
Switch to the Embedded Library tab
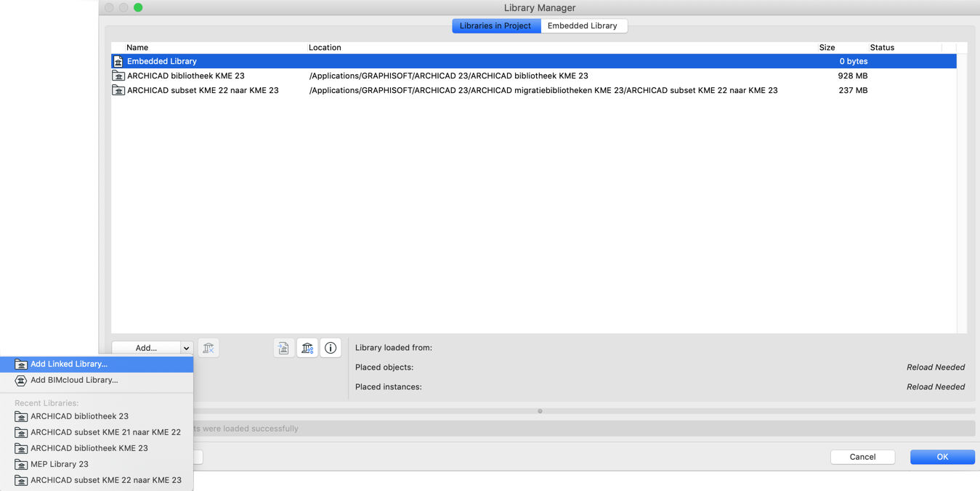(583, 25)
